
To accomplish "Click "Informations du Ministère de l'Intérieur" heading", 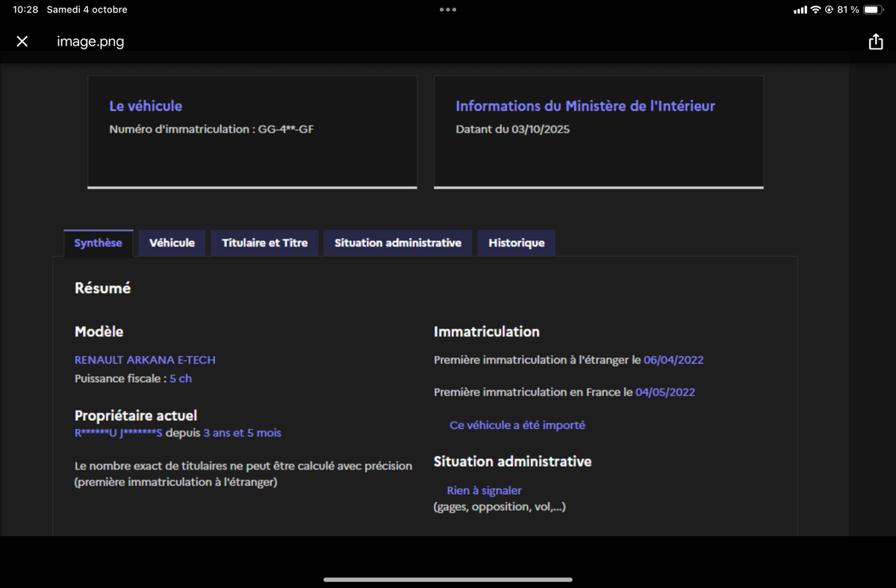I will tap(585, 106).
